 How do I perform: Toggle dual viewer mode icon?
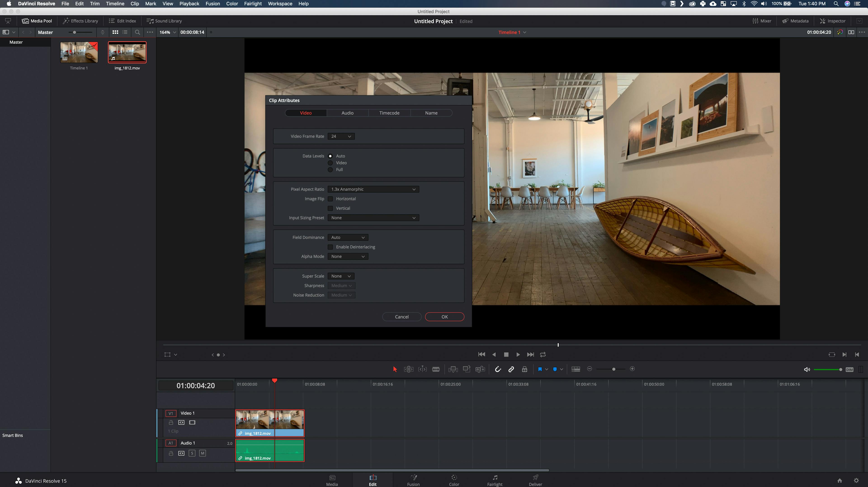(x=851, y=32)
